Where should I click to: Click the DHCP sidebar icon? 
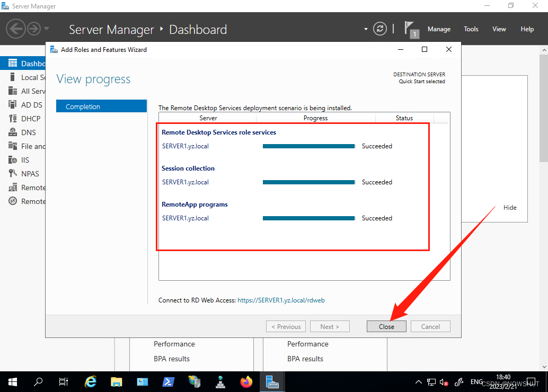point(13,119)
